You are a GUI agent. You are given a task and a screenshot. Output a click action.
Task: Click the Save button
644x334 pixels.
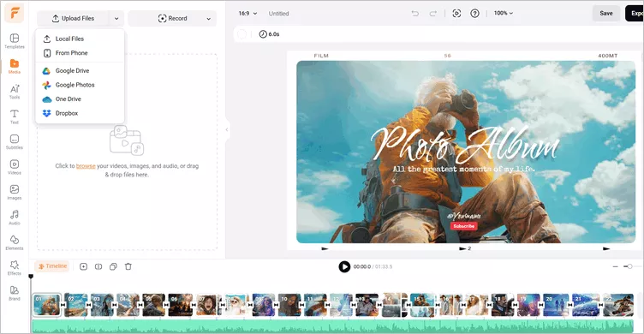click(x=606, y=13)
